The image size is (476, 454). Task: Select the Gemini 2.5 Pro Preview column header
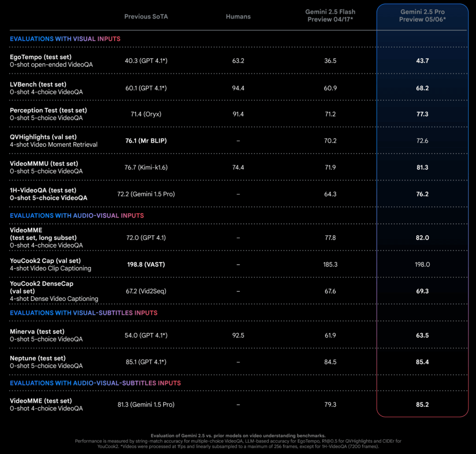(422, 15)
